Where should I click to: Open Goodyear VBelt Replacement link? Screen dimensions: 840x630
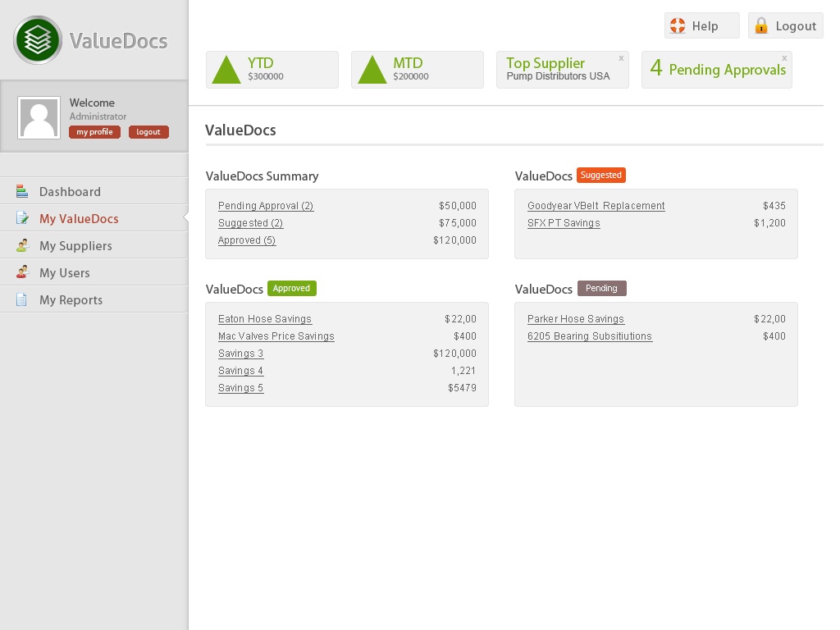(x=596, y=206)
